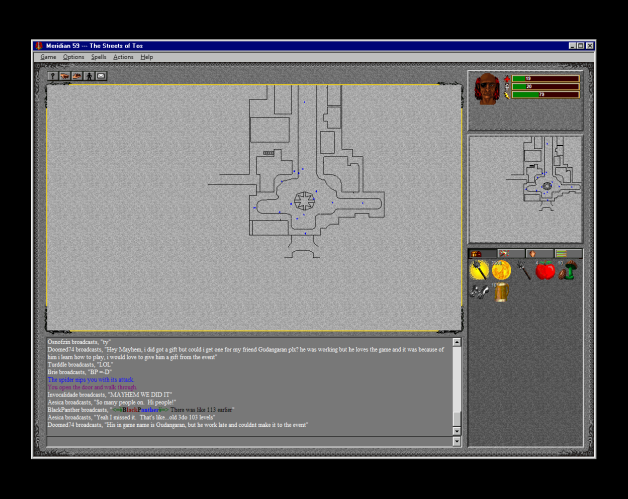Click the red health icon
This screenshot has width=628, height=499.
(507, 79)
